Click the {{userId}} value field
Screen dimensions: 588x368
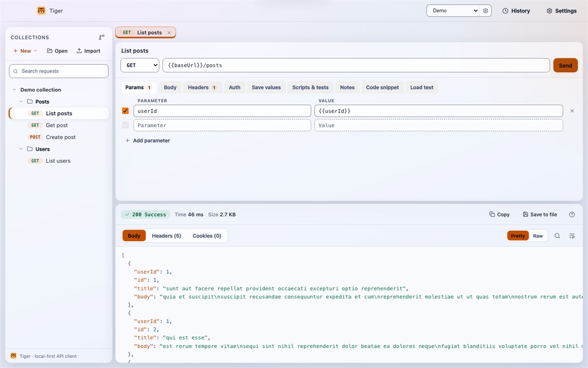439,111
